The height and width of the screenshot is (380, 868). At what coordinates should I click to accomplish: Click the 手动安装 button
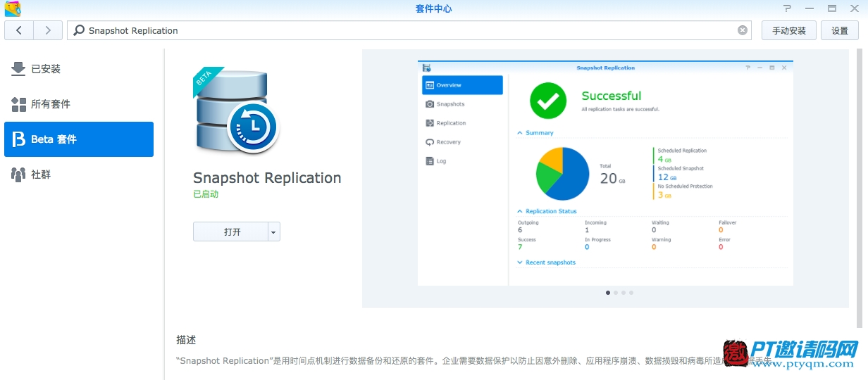click(788, 30)
